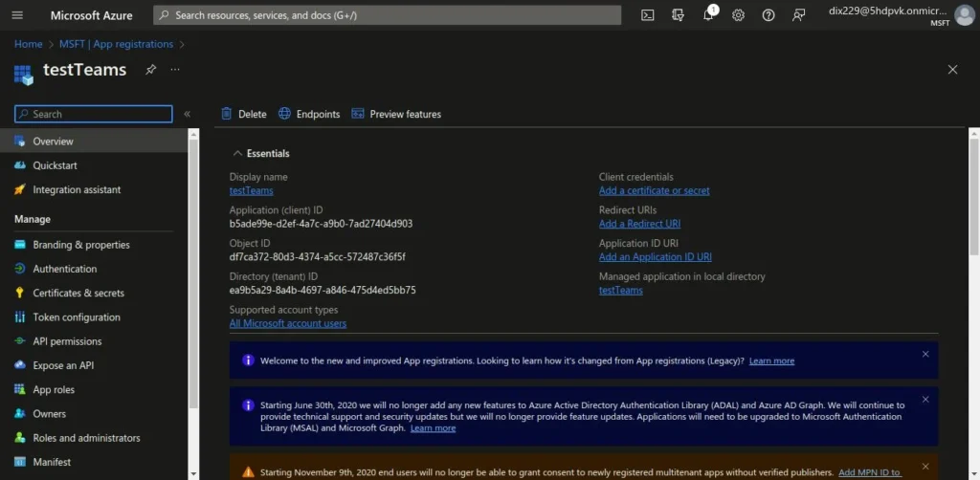Open Learn more in welcome banner
Viewport: 980px width, 480px height.
click(772, 360)
